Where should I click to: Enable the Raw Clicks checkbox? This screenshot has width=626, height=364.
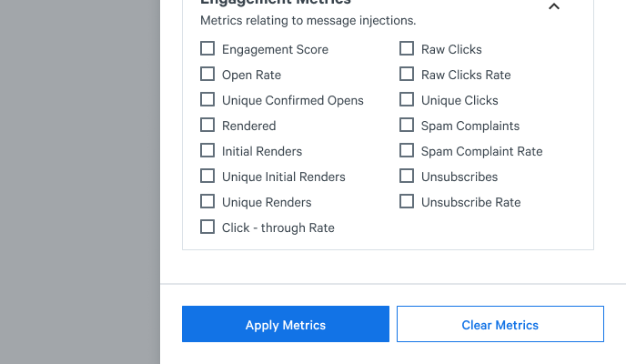pos(407,49)
